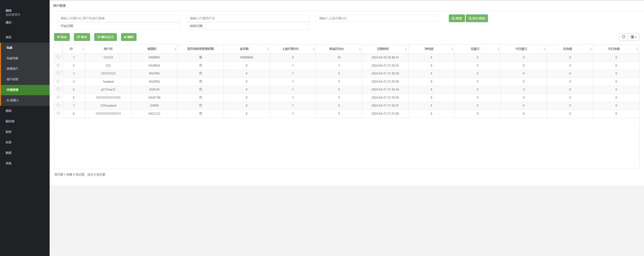Select radio button for user q2131sa12
Image resolution: width=644 pixels, height=256 pixels.
(x=58, y=89)
